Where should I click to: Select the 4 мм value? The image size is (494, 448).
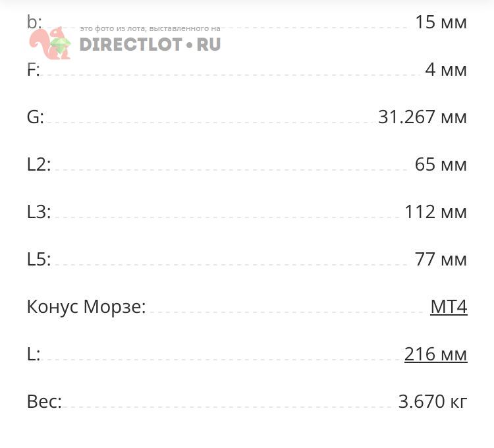point(446,69)
